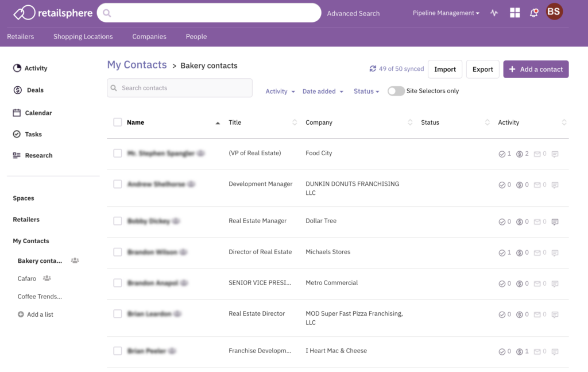This screenshot has width=588, height=372.
Task: Check the Metro Commercial contact row
Action: 117,283
